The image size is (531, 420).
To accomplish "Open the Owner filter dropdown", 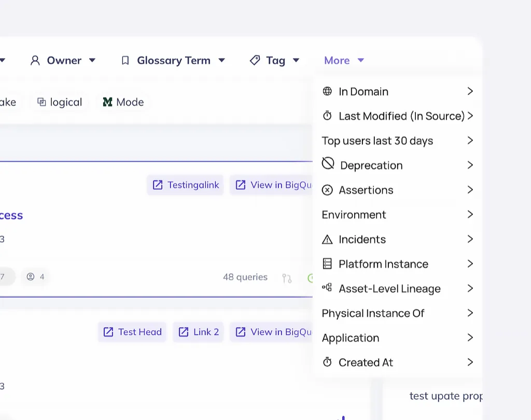I will tap(63, 61).
